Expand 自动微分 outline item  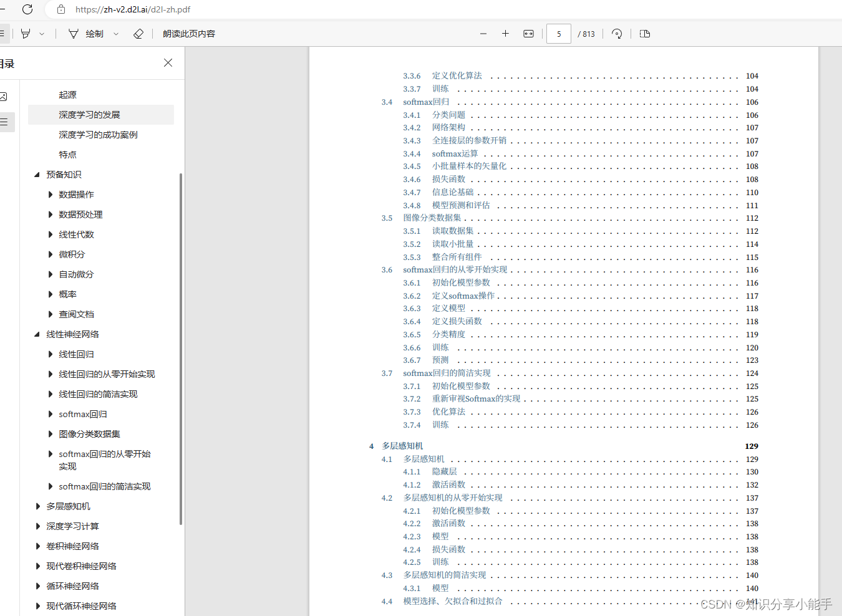click(x=50, y=274)
